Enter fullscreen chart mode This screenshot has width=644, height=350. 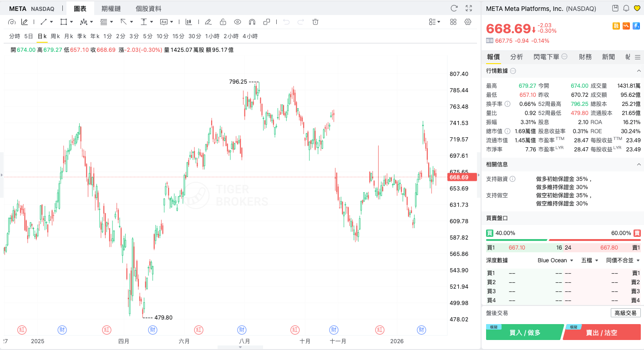469,8
